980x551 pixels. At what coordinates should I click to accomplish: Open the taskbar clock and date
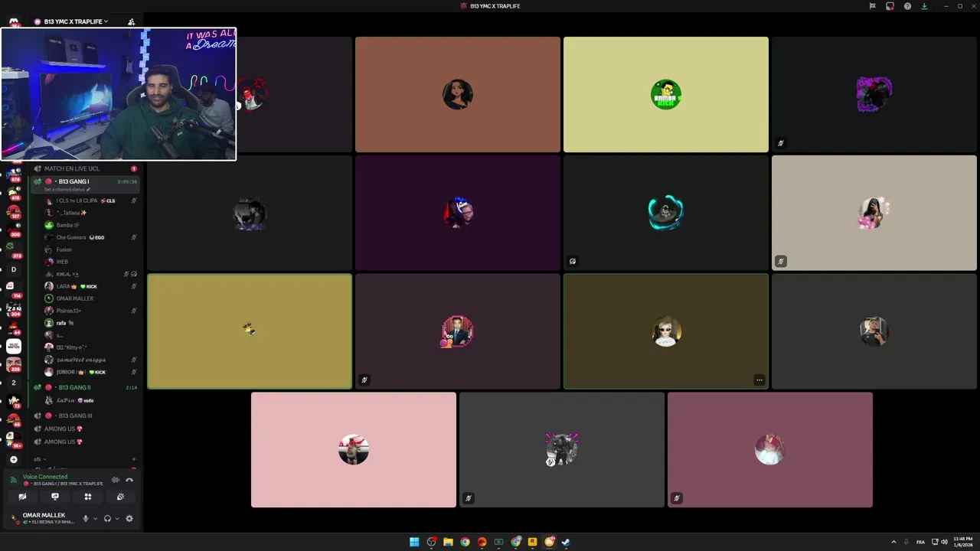pyautogui.click(x=963, y=542)
